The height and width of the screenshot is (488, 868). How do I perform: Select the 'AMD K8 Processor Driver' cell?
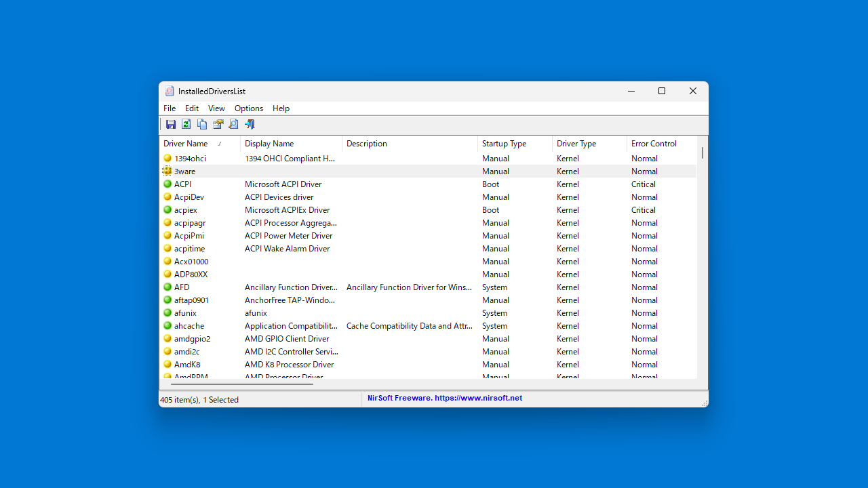click(289, 364)
